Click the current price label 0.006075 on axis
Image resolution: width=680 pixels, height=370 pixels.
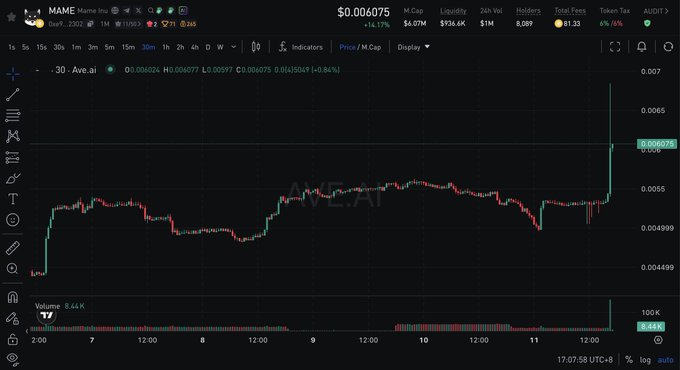(657, 144)
